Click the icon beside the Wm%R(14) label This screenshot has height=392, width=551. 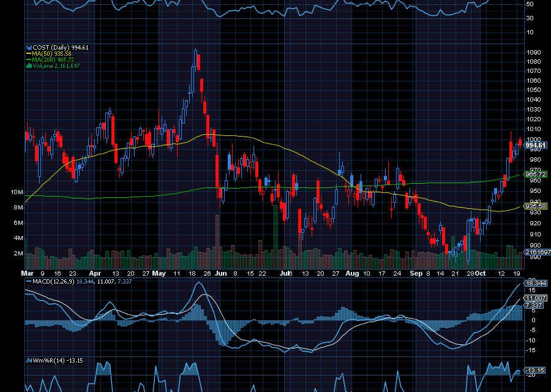click(x=29, y=361)
